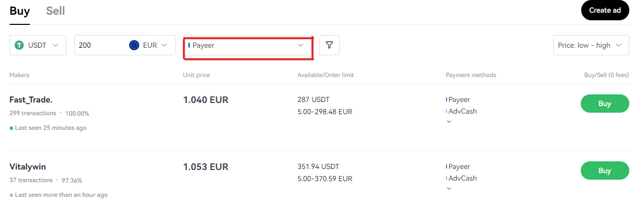Switch to the Sell tab
Viewport: 644px width, 203px height.
[x=55, y=11]
